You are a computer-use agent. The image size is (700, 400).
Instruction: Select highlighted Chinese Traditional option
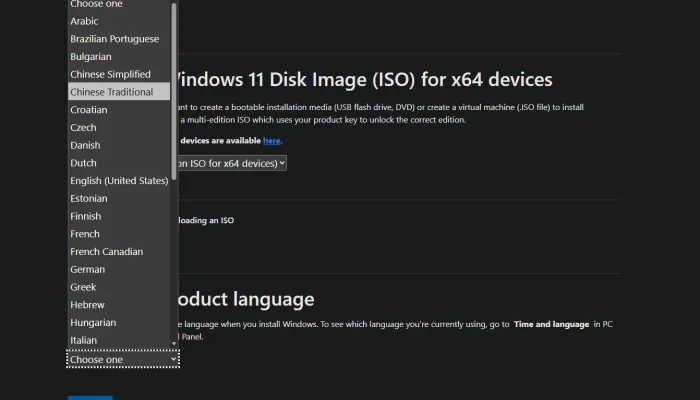pyautogui.click(x=119, y=92)
